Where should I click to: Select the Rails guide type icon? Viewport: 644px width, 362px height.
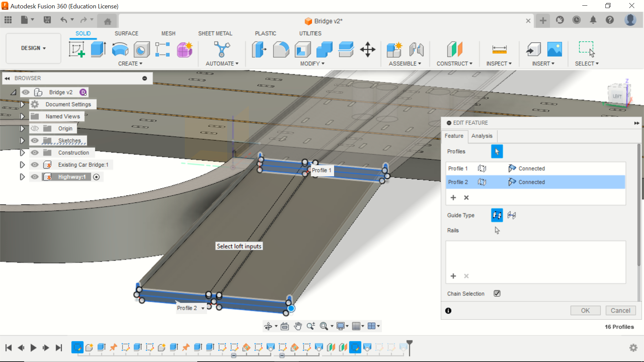coord(497,215)
